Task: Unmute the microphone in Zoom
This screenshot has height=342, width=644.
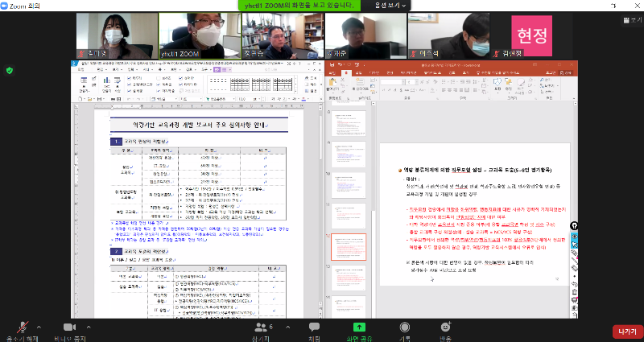Action: (x=22, y=328)
